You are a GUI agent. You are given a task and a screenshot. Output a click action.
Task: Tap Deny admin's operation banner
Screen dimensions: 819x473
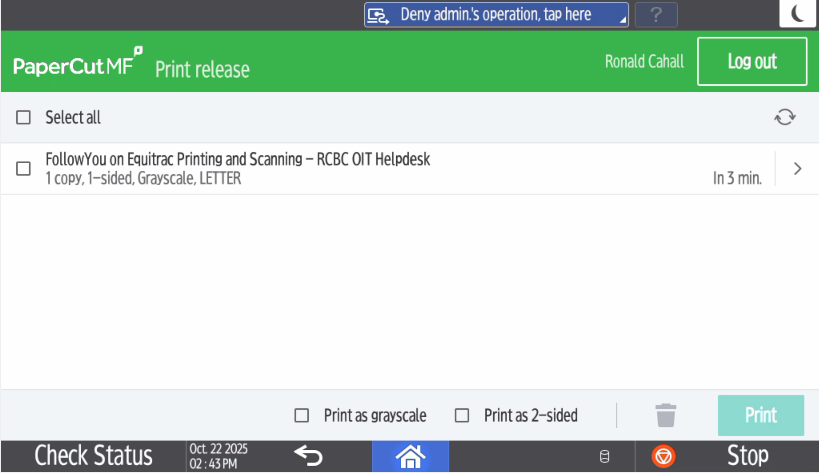point(496,15)
